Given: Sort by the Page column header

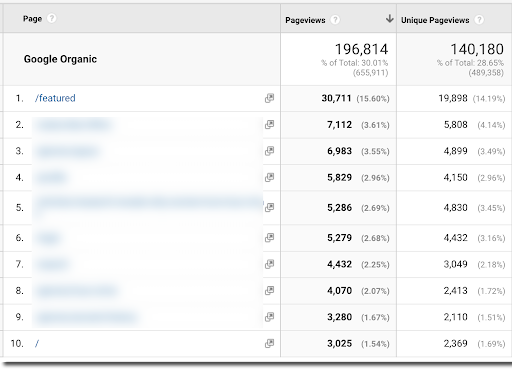Looking at the screenshot, I should (32, 19).
